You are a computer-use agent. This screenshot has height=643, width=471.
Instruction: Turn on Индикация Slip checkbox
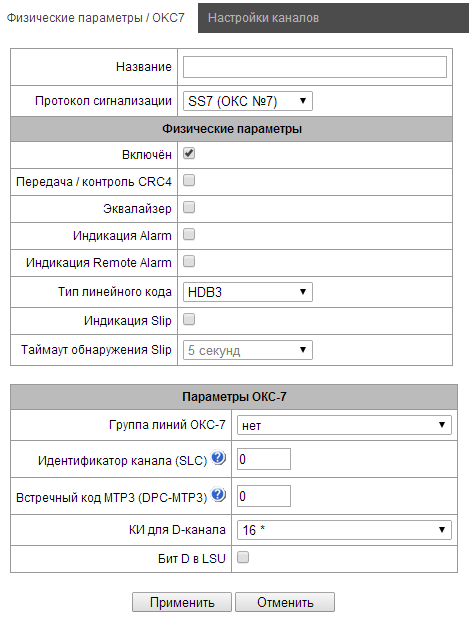click(189, 319)
